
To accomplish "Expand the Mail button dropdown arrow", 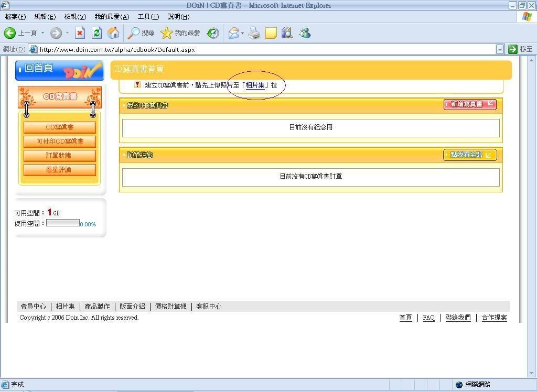I will 242,33.
